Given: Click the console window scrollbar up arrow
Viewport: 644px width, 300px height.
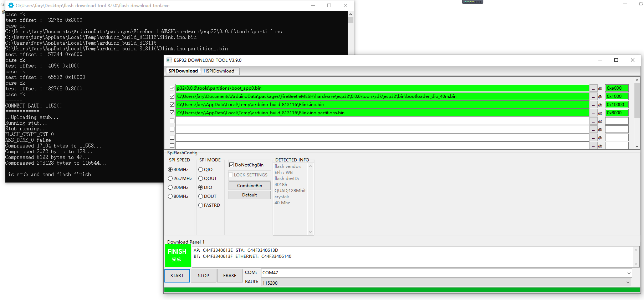Looking at the screenshot, I should tap(351, 14).
